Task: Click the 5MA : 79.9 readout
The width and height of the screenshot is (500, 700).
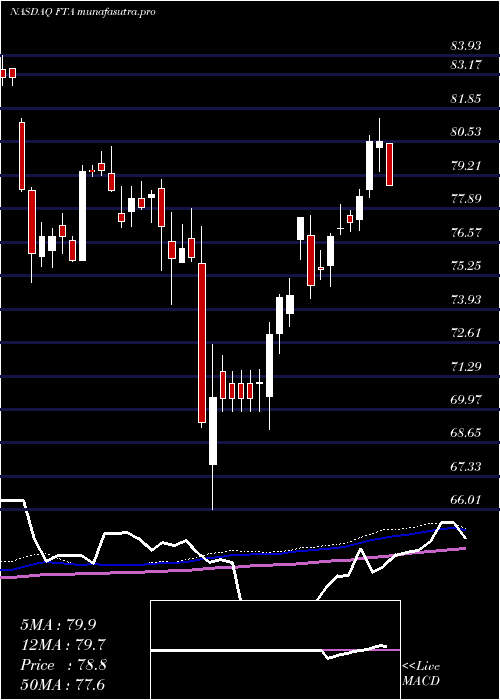Action: [x=58, y=625]
